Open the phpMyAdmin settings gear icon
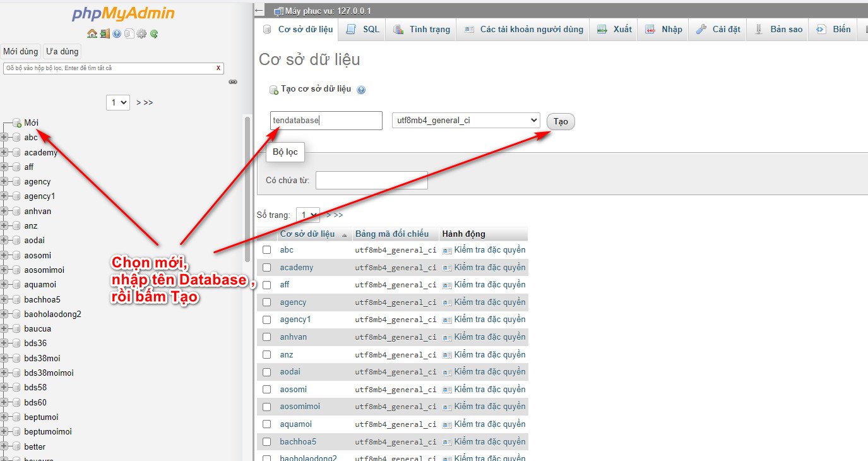 point(141,33)
